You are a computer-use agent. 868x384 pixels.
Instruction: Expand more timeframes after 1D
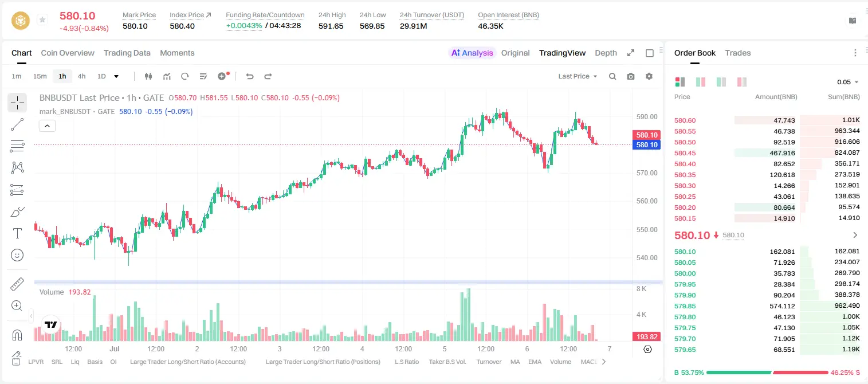point(116,76)
